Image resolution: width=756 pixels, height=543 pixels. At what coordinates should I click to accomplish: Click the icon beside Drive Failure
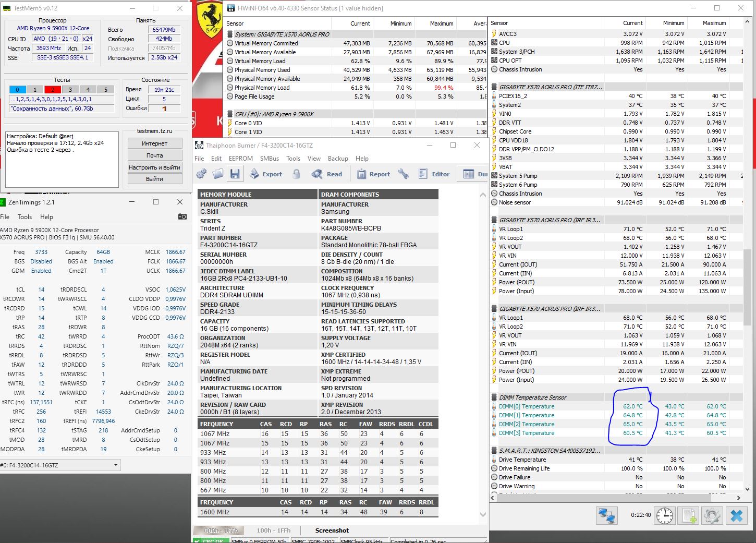tap(494, 477)
